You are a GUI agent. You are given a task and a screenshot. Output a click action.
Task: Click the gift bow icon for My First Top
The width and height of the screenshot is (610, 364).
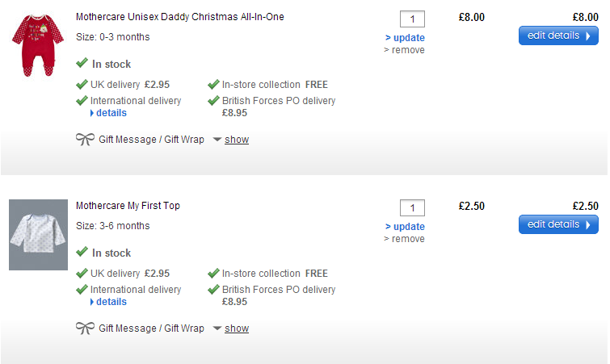click(85, 328)
